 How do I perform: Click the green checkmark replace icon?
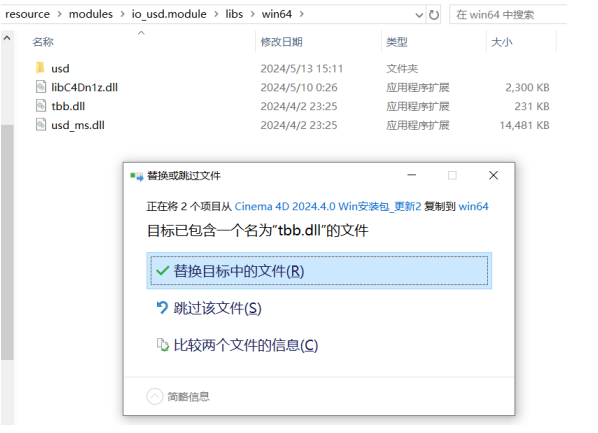[x=162, y=271]
